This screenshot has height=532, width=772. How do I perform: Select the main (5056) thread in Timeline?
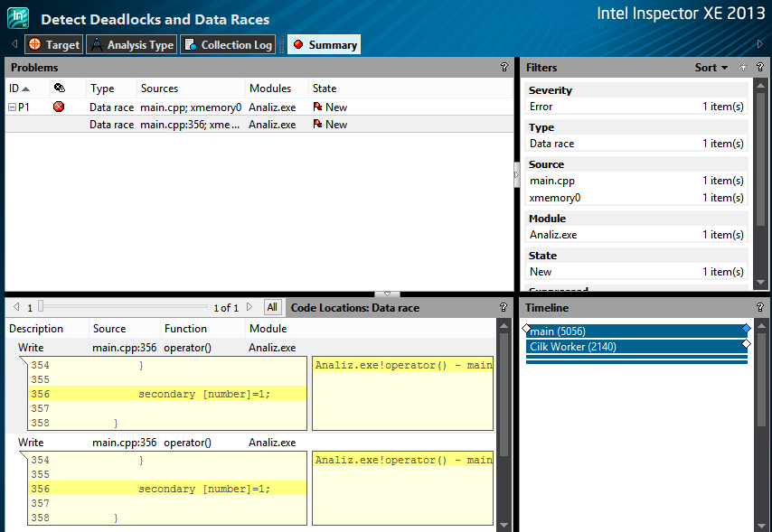(636, 331)
